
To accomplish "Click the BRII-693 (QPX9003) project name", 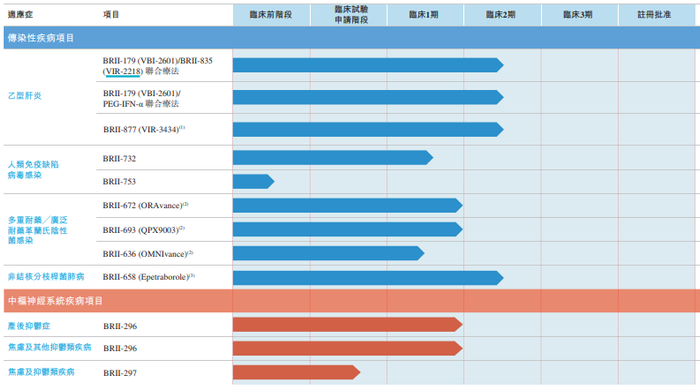I will (143, 230).
